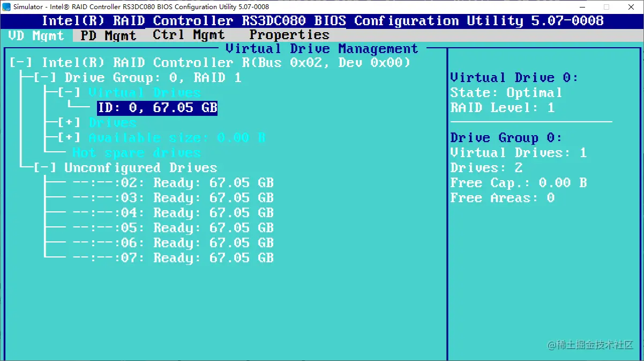The width and height of the screenshot is (644, 361).
Task: Select unconfigured drive --:--:04 Ready
Action: pyautogui.click(x=173, y=213)
